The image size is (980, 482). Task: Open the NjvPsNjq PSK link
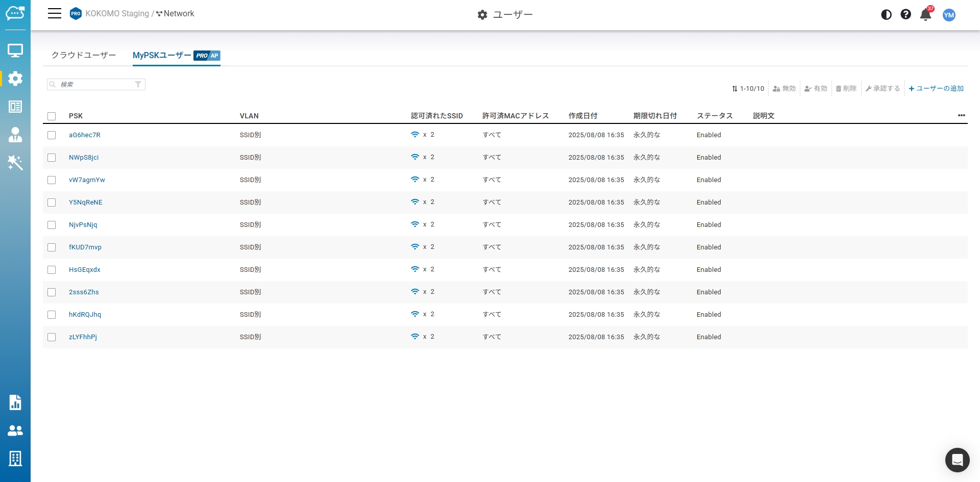pos(83,225)
